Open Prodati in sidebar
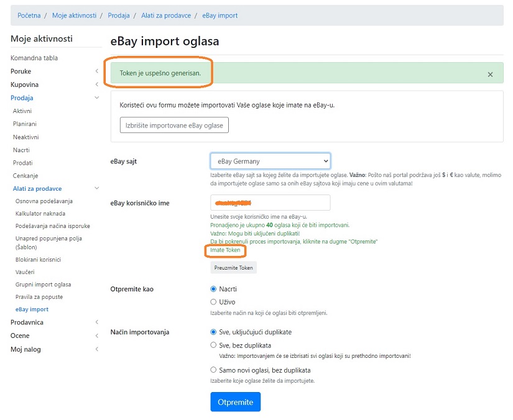 point(22,163)
